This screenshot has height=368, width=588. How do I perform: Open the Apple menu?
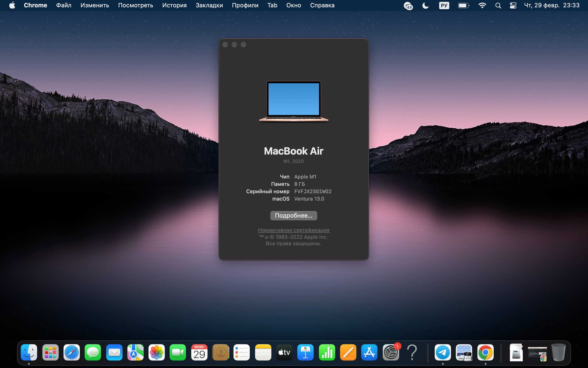coord(12,5)
